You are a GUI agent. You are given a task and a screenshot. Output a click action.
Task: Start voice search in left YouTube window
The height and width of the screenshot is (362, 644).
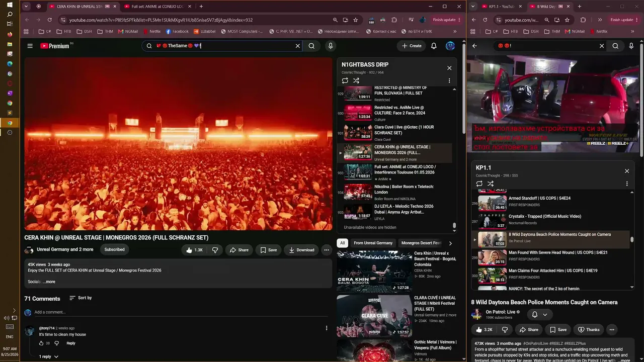coord(331,46)
